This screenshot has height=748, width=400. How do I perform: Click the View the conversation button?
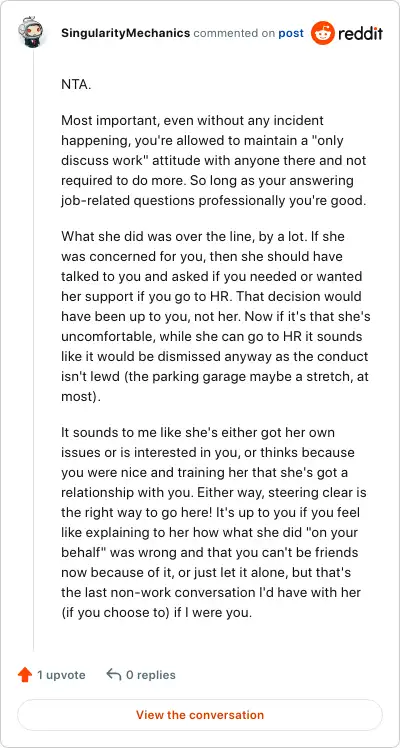pos(200,715)
